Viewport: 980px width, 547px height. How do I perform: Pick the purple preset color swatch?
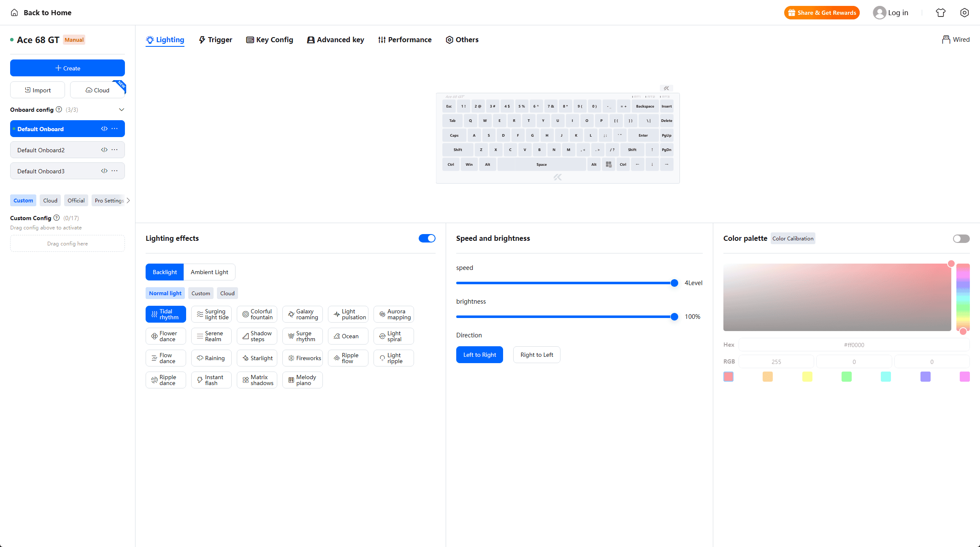926,377
